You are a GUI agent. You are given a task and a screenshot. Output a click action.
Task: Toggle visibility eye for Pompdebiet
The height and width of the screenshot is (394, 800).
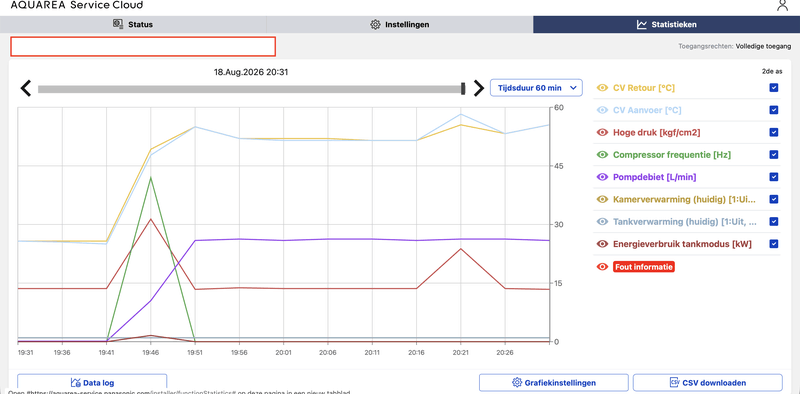(x=603, y=177)
